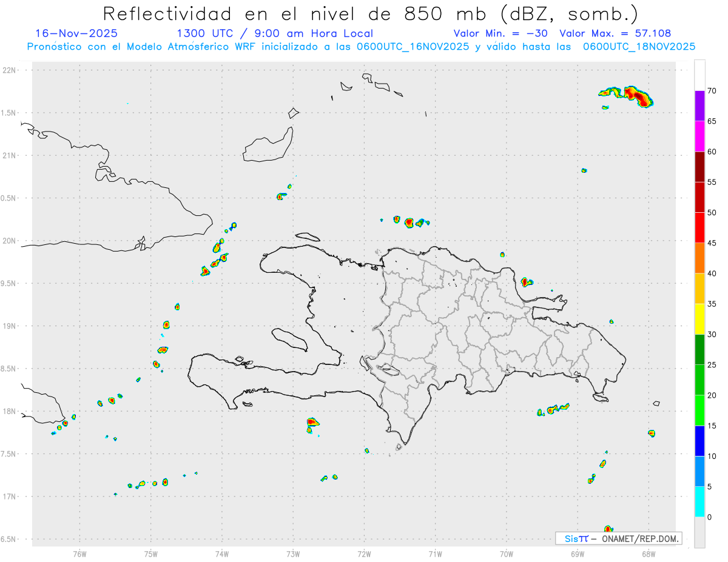Image resolution: width=728 pixels, height=562 pixels.
Task: Click the "17N" latitude axis label
Action: tap(10, 497)
